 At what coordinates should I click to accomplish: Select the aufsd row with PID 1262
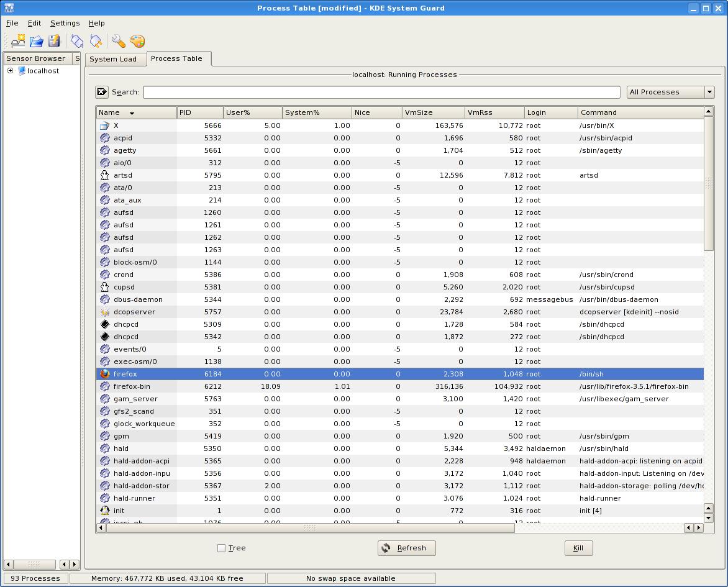(x=400, y=237)
